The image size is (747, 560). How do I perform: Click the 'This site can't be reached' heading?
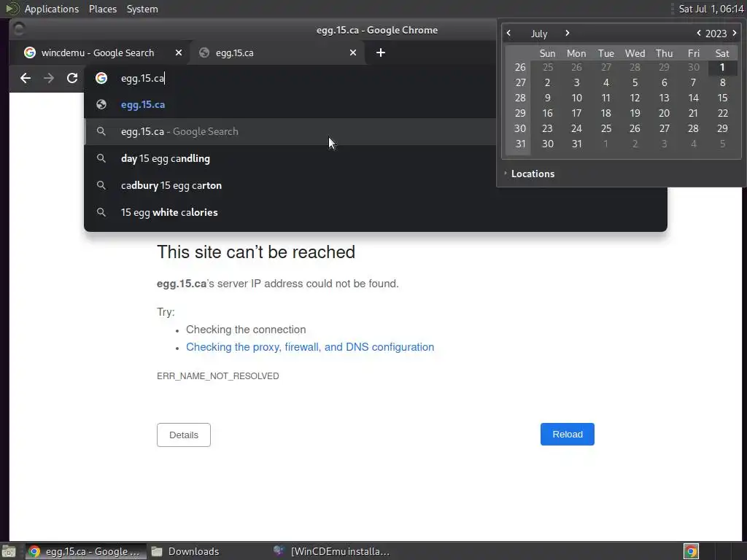tap(256, 252)
